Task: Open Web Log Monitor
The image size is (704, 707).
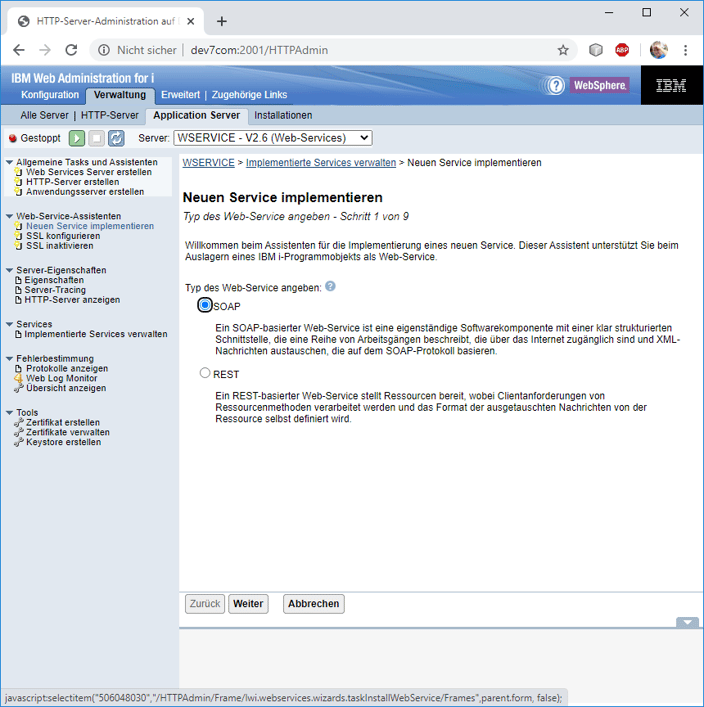Action: click(x=61, y=378)
